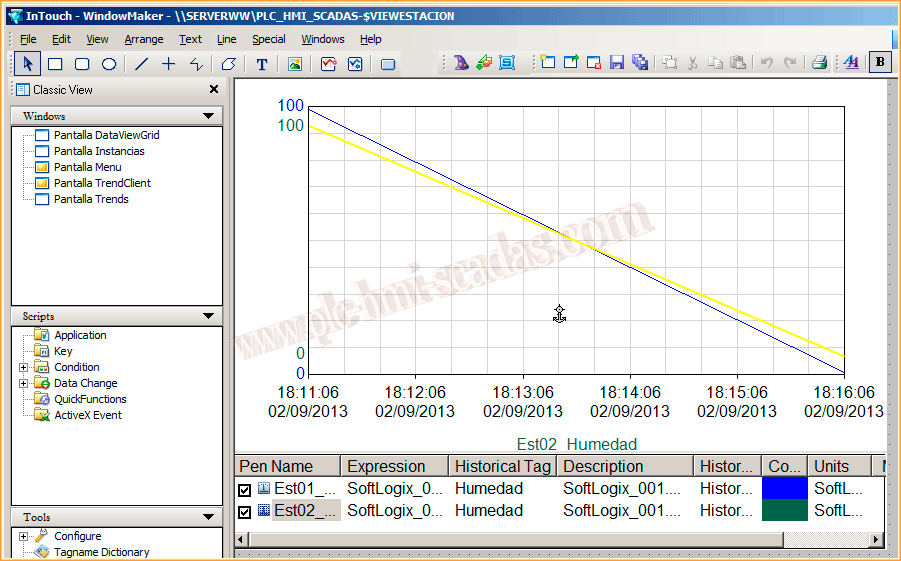Toggle Bold text formatting button
The width and height of the screenshot is (901, 561).
coord(880,63)
